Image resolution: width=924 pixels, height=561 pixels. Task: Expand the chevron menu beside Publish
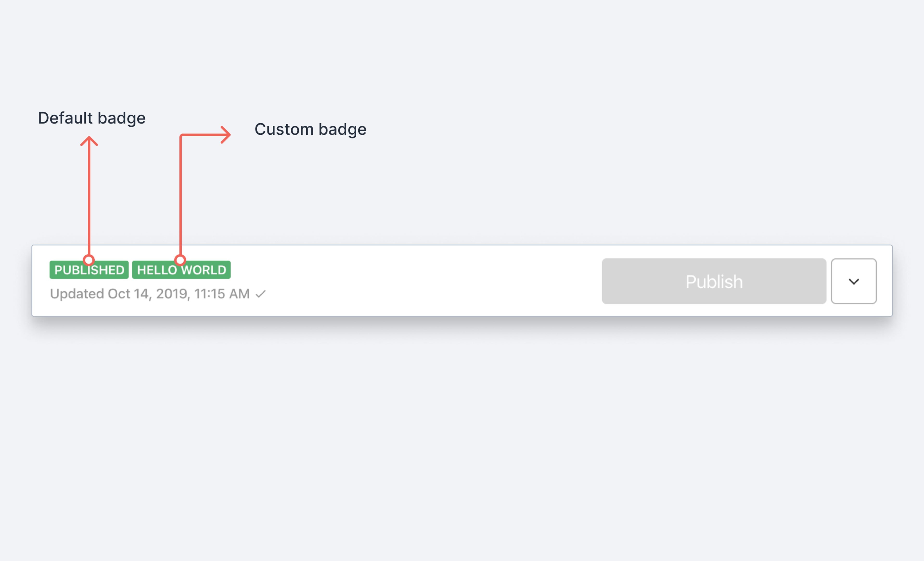click(853, 281)
